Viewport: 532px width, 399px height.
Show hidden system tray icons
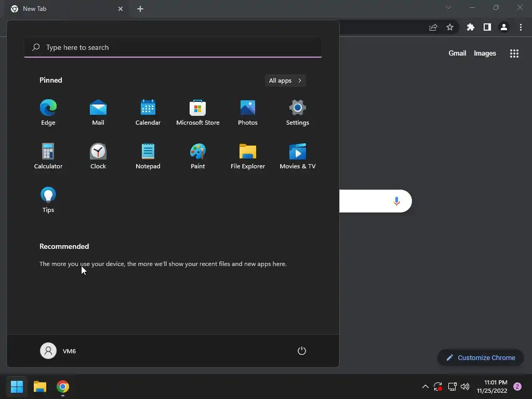(425, 387)
